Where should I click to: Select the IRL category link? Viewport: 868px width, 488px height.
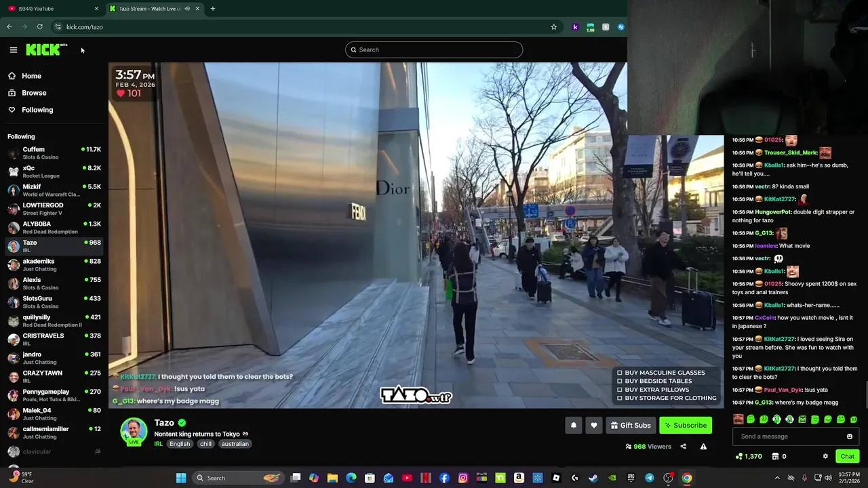(x=158, y=444)
